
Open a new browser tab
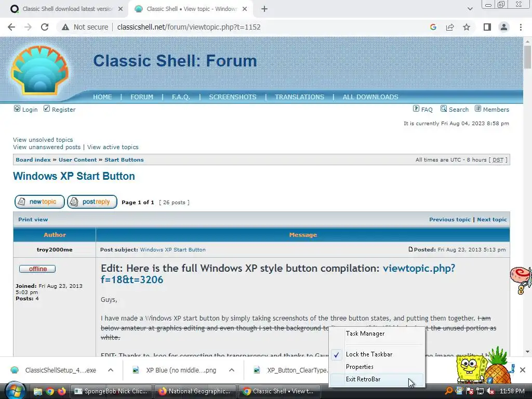(x=264, y=9)
